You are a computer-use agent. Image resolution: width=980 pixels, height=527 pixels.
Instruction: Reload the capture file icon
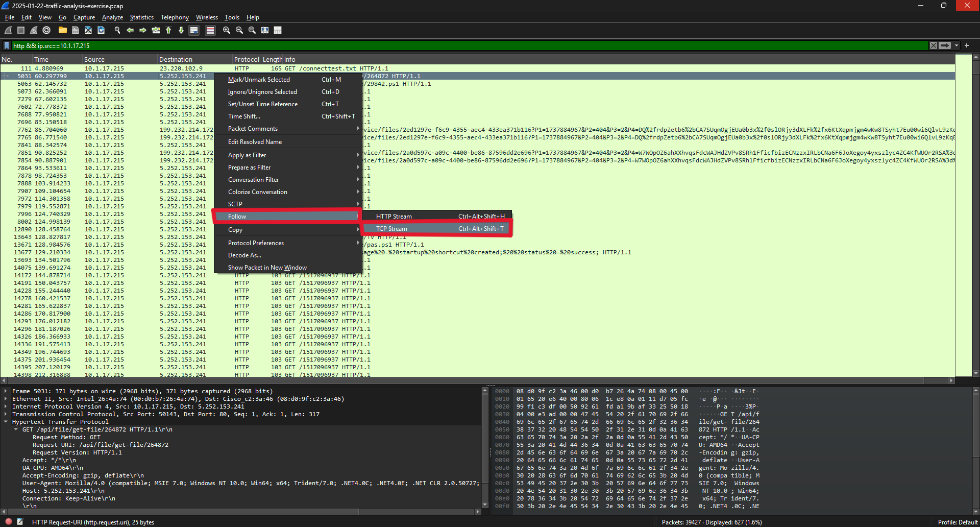[x=101, y=31]
